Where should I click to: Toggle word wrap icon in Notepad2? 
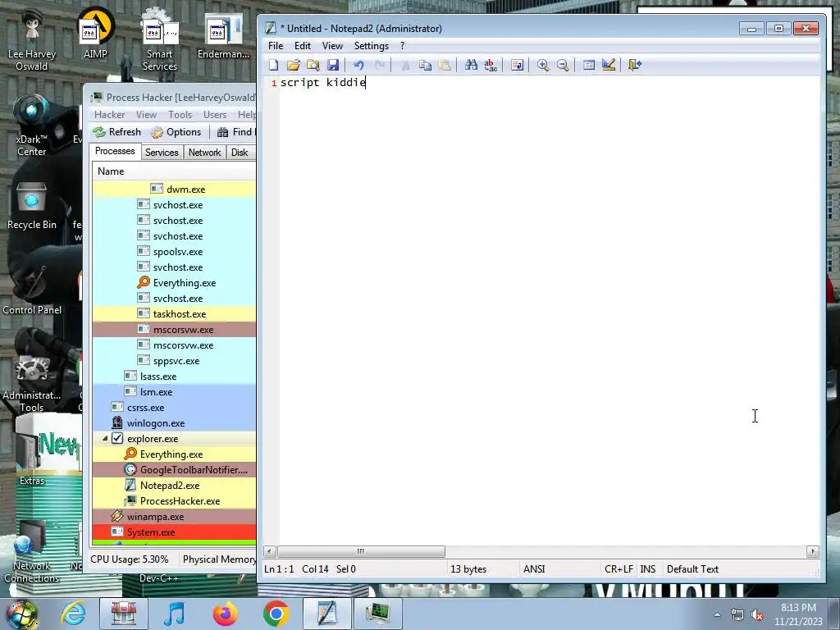(517, 66)
